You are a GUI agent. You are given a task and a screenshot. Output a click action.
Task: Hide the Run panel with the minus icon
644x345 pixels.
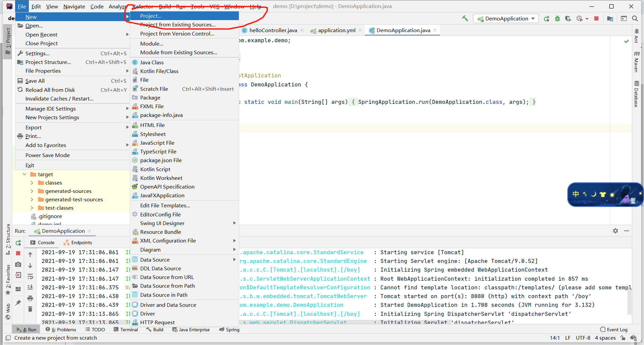click(627, 231)
